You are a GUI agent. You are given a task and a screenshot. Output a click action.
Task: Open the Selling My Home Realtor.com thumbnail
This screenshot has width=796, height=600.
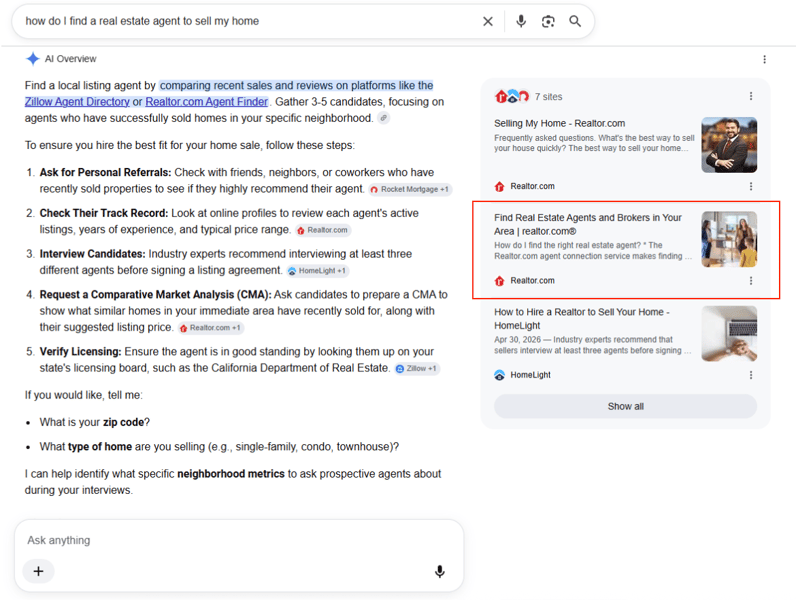click(729, 145)
